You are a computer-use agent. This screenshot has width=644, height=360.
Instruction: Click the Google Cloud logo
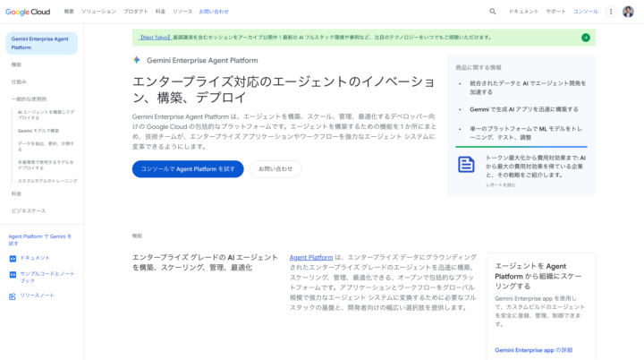click(28, 12)
